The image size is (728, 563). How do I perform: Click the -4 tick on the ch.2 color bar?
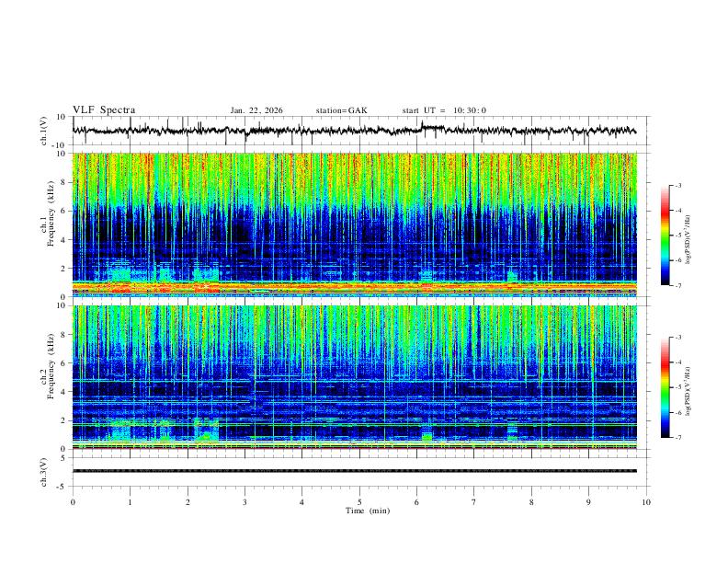pos(677,362)
